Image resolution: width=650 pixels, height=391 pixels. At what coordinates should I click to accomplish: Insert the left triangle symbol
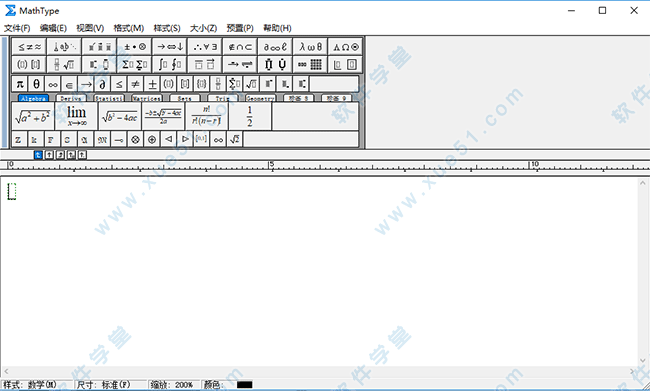pyautogui.click(x=169, y=139)
